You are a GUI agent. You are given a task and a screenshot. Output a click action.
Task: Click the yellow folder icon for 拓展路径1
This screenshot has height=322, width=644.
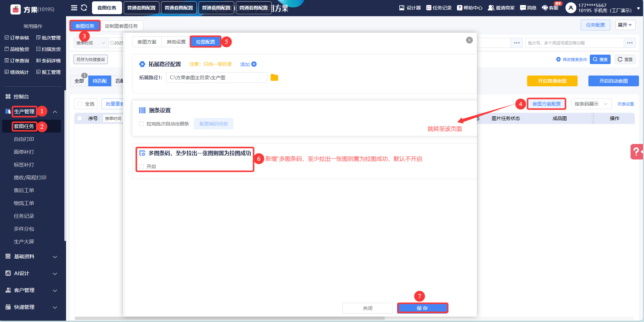(x=274, y=78)
